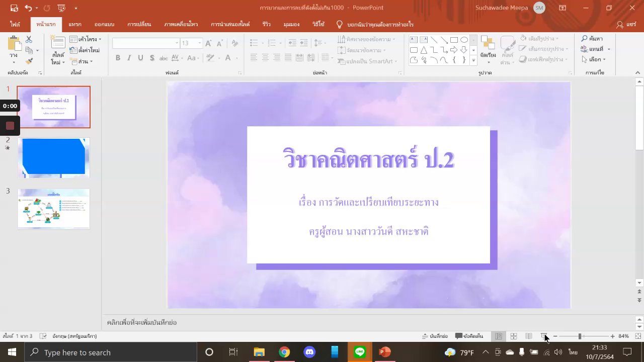The height and width of the screenshot is (362, 644).
Task: Switch to Transitions (การเปลี่ยน) tab
Action: tap(139, 24)
